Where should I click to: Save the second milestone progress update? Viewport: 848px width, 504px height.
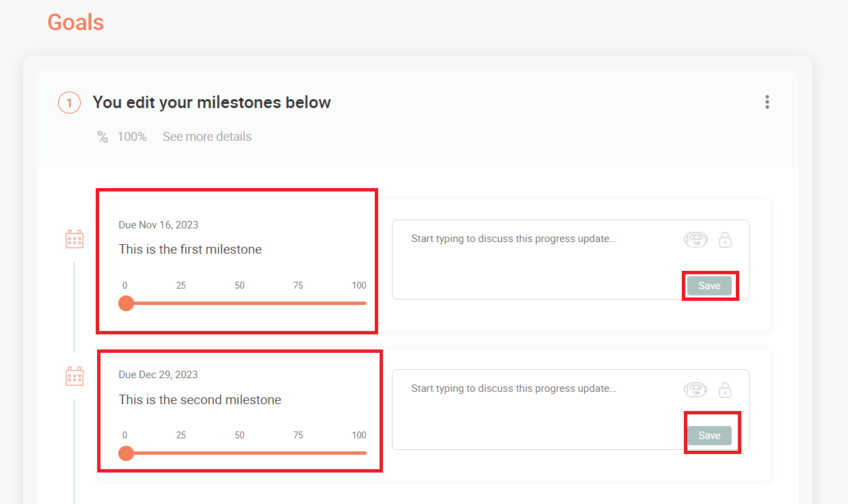coord(710,434)
